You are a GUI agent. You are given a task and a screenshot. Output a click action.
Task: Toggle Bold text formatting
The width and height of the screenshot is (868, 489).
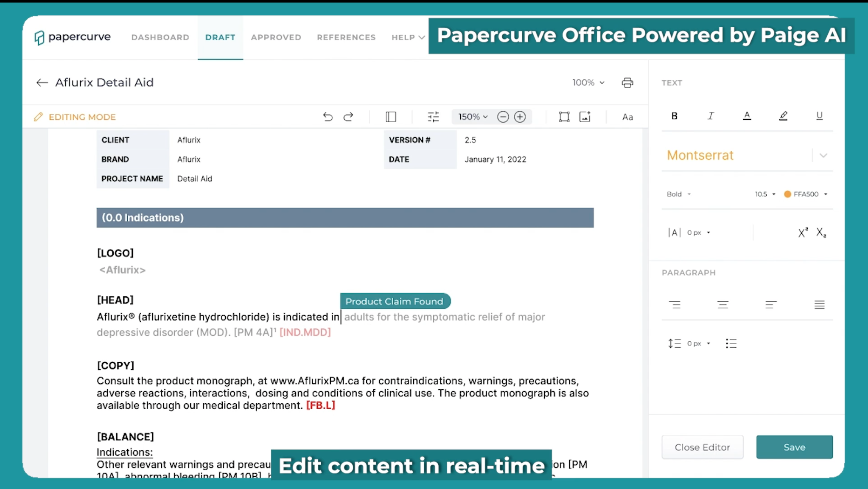[675, 116]
